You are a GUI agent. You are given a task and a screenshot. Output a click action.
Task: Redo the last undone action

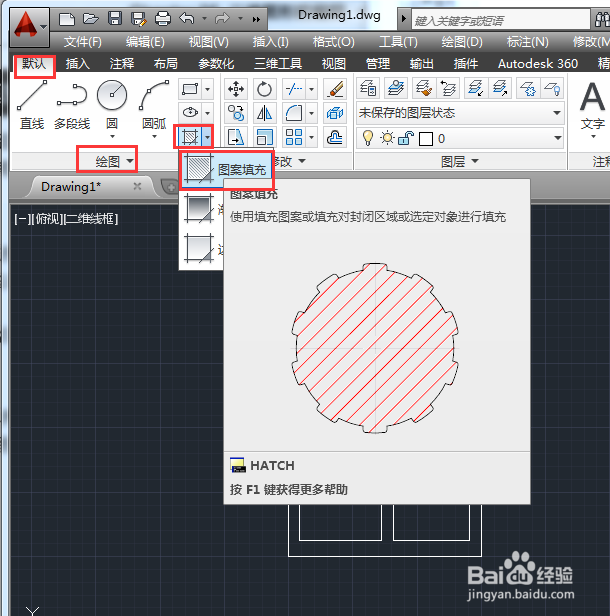[222, 18]
